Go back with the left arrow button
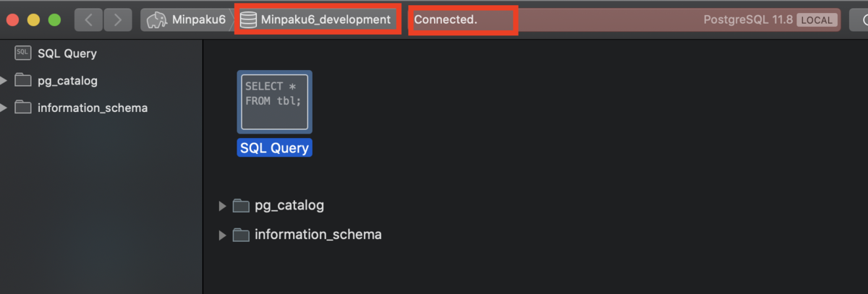Screen dimensions: 868x294 click(x=89, y=20)
